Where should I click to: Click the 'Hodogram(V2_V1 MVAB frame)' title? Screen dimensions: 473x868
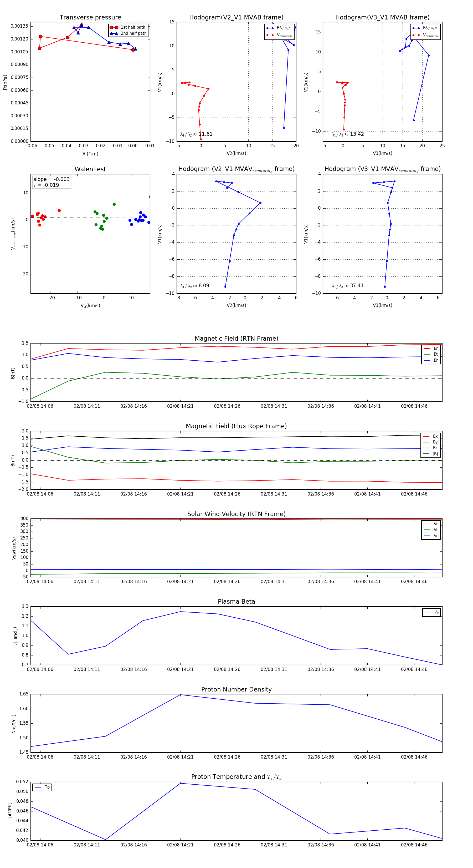point(236,17)
